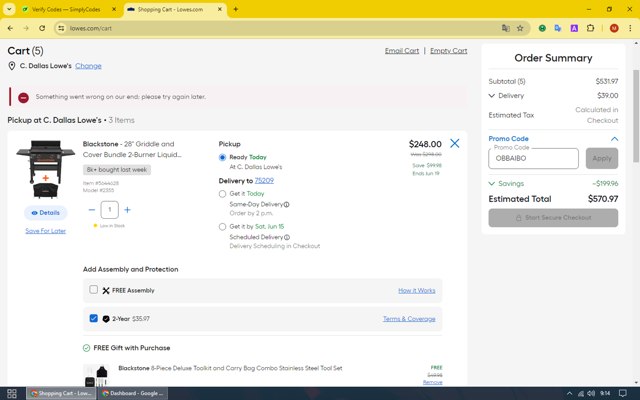Click the FREE Assembly tools icon
This screenshot has width=640, height=400.
point(106,291)
